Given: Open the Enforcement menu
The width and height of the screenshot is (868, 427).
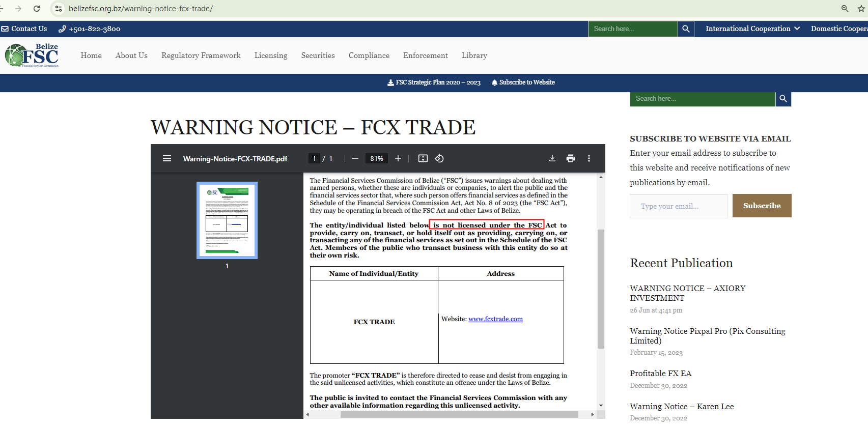Looking at the screenshot, I should [x=426, y=55].
